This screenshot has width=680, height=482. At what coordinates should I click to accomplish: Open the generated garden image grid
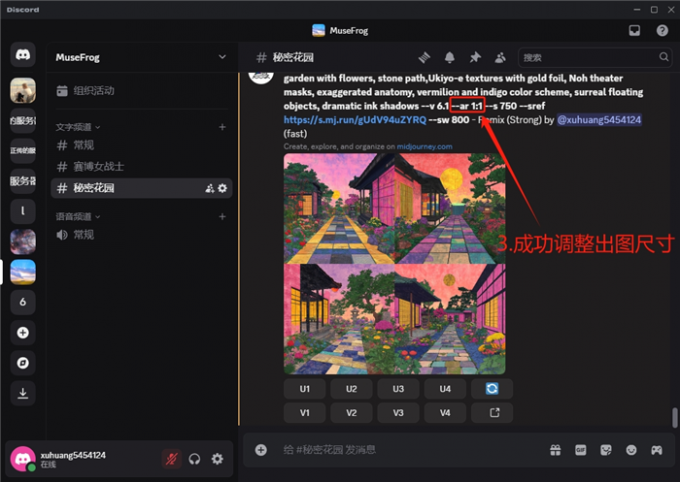click(x=394, y=264)
